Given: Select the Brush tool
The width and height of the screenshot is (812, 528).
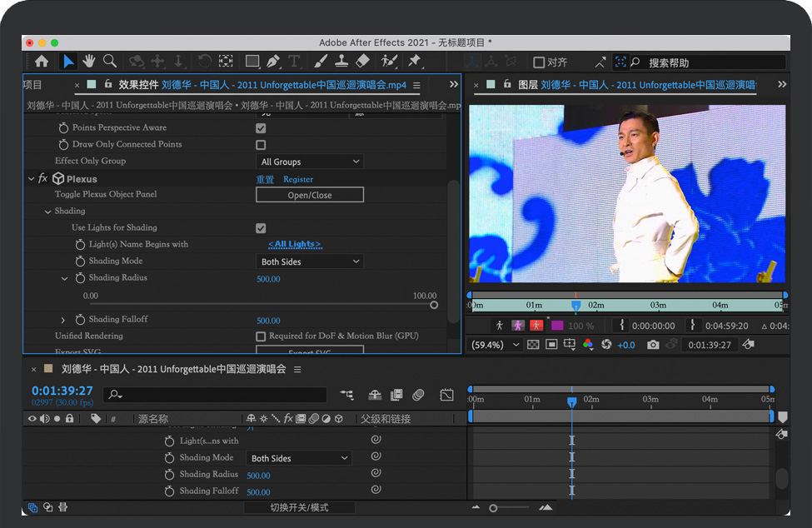Looking at the screenshot, I should pyautogui.click(x=321, y=62).
